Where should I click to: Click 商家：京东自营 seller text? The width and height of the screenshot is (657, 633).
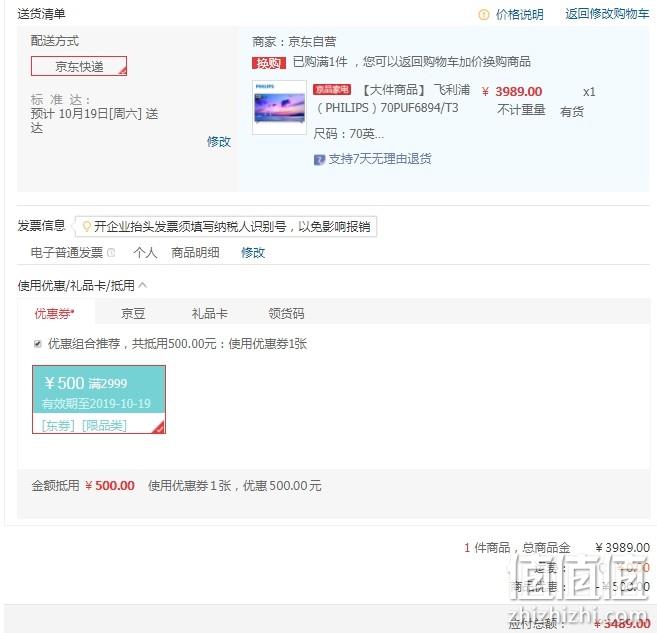[294, 41]
